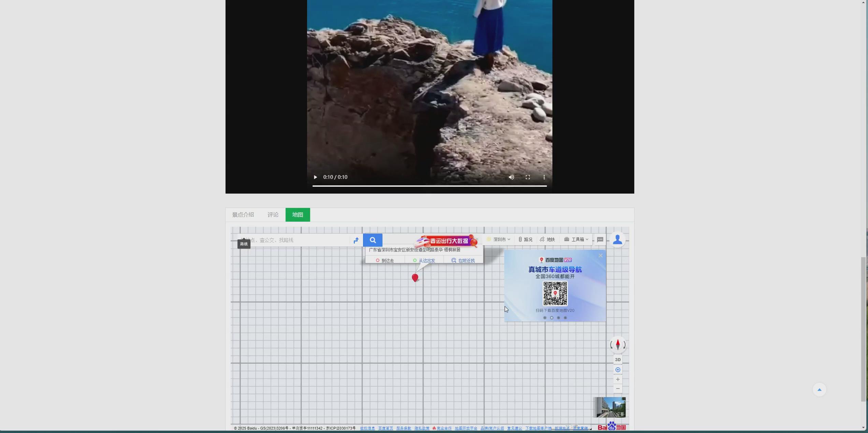Click the red location pin marker

415,278
